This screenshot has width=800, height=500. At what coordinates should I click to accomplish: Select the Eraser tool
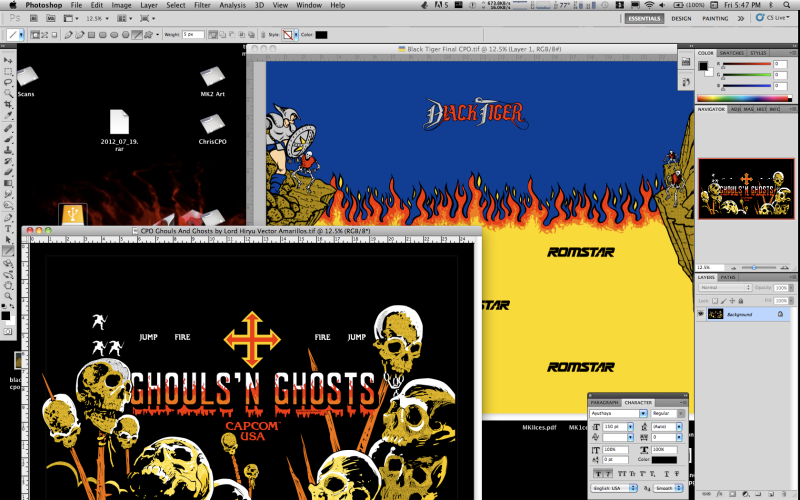(8, 172)
